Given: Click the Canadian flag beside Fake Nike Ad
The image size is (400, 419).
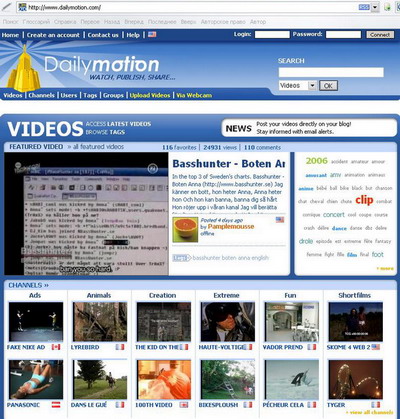Looking at the screenshot, I should click(56, 347).
